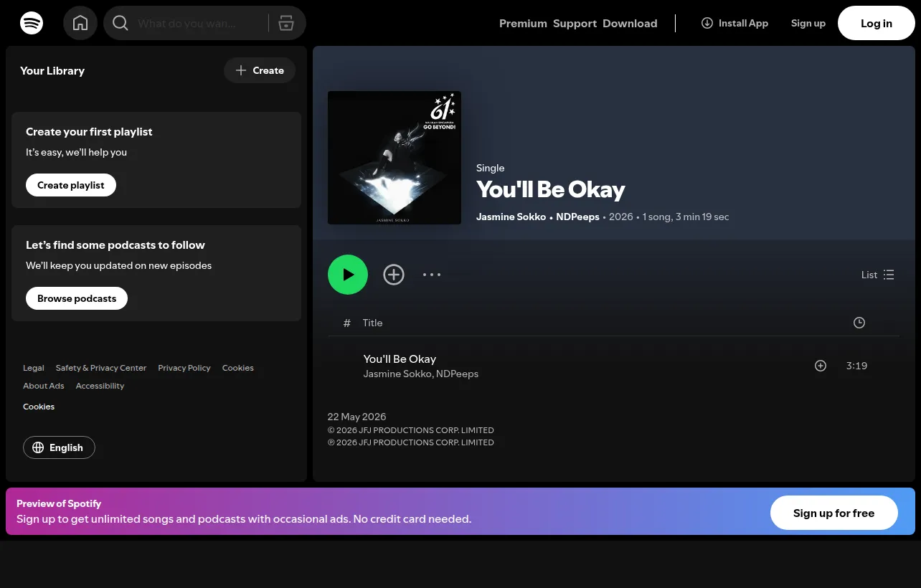This screenshot has width=921, height=588.
Task: Click the search magnifier icon
Action: (x=121, y=23)
